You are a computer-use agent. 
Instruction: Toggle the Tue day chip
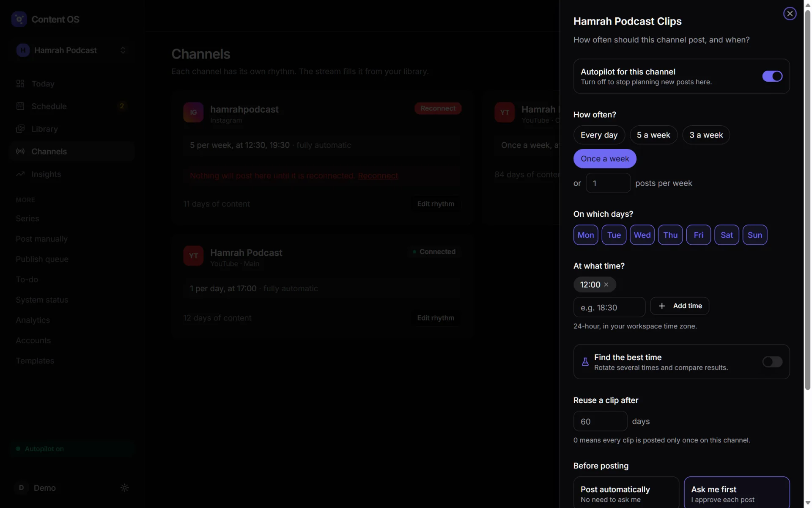click(x=614, y=235)
